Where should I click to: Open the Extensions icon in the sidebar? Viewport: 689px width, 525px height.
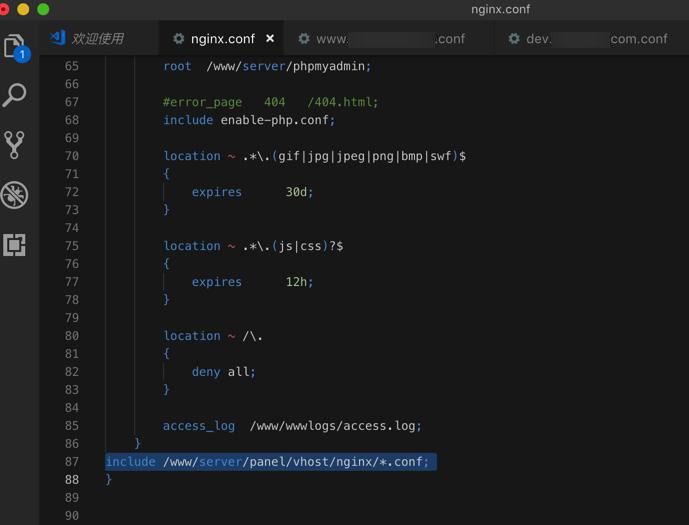(14, 245)
